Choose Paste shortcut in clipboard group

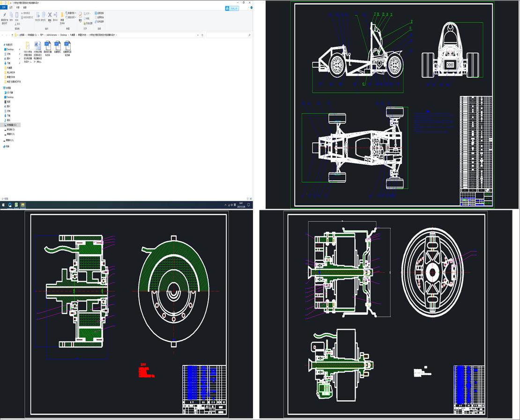[x=27, y=17]
